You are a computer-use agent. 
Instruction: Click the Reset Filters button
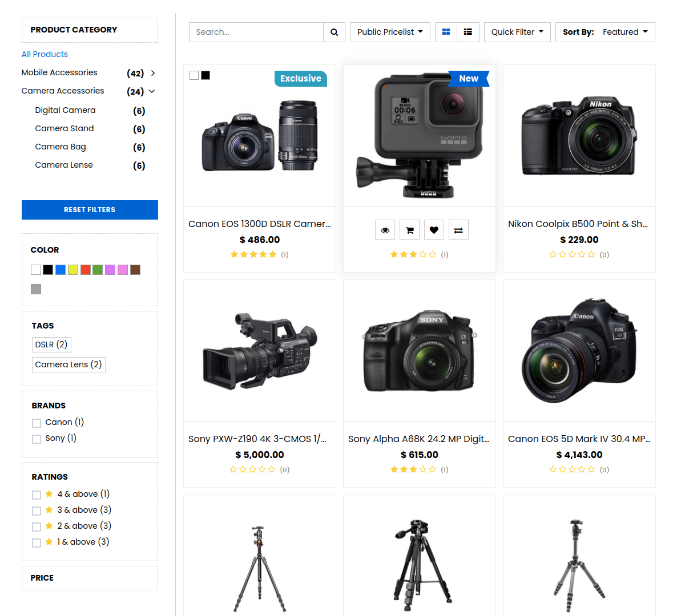coord(90,210)
